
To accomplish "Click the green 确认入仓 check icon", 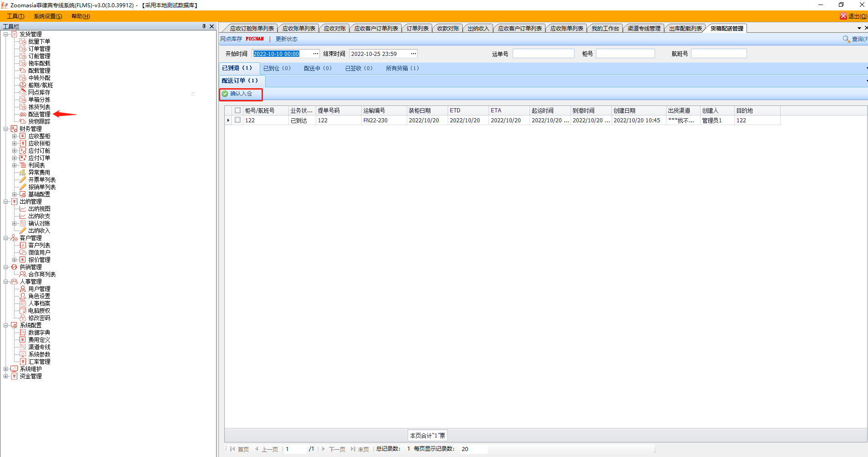I will pyautogui.click(x=225, y=94).
